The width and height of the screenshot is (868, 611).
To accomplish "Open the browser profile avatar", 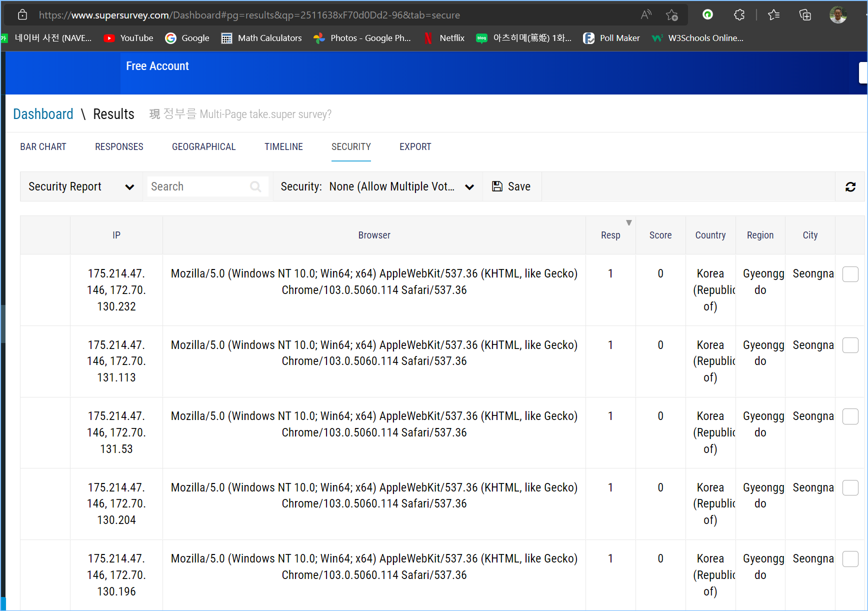I will click(837, 15).
